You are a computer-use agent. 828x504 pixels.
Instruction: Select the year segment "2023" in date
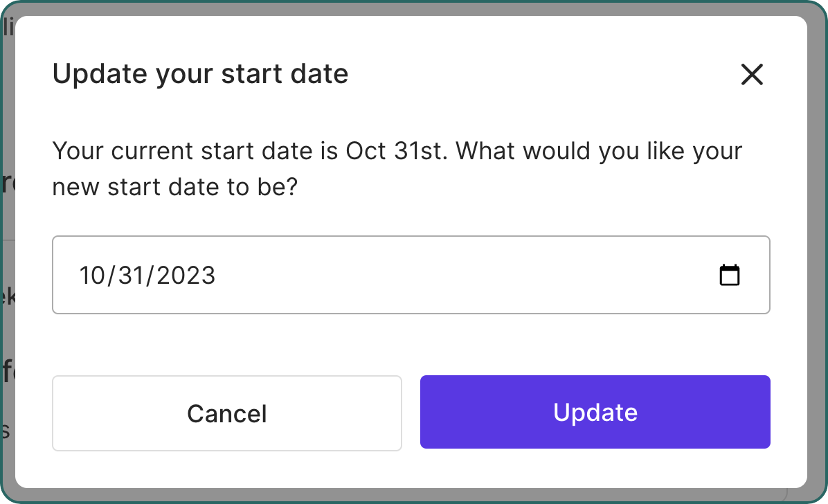click(x=186, y=276)
